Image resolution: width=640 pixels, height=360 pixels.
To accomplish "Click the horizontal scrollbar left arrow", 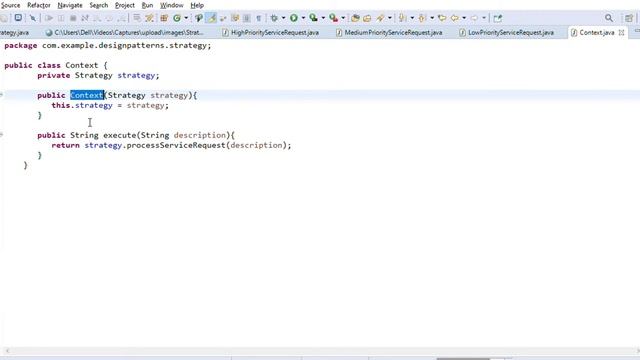I will 7,351.
